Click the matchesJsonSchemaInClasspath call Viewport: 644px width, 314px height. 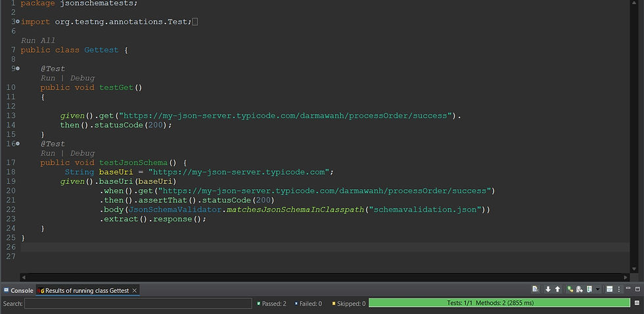coord(296,210)
